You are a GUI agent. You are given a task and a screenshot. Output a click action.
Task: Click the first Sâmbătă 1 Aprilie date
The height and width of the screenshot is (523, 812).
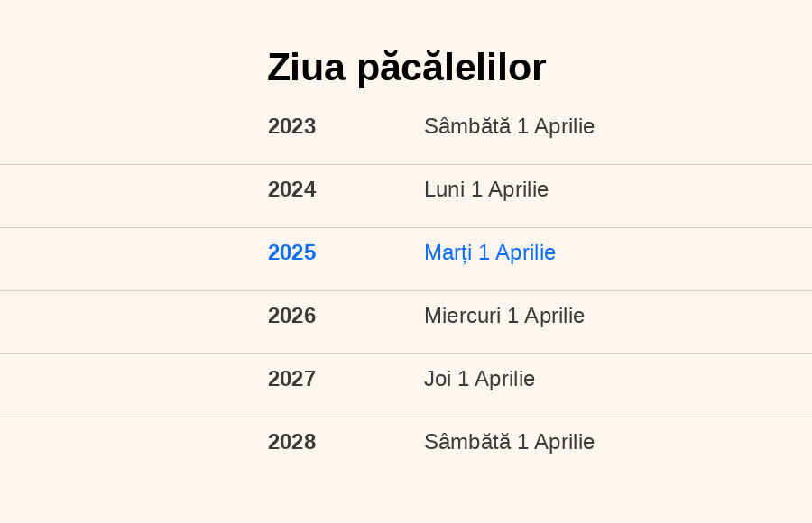point(509,126)
